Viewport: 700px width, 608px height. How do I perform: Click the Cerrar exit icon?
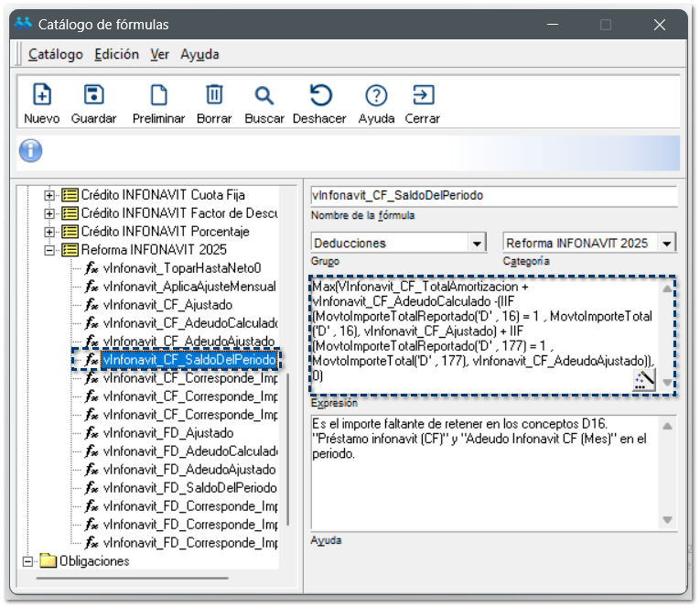423,95
